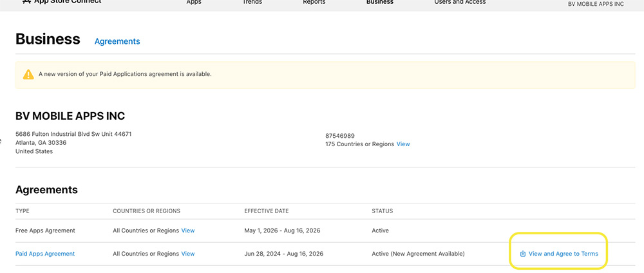The height and width of the screenshot is (273, 644).
Task: Select the date May 1, 2026 - Aug 16, 2026
Action: point(282,231)
